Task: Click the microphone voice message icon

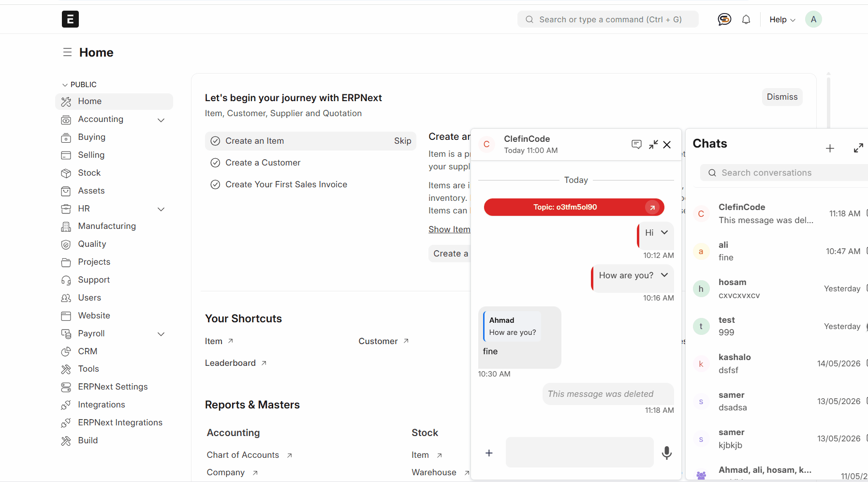Action: [667, 453]
